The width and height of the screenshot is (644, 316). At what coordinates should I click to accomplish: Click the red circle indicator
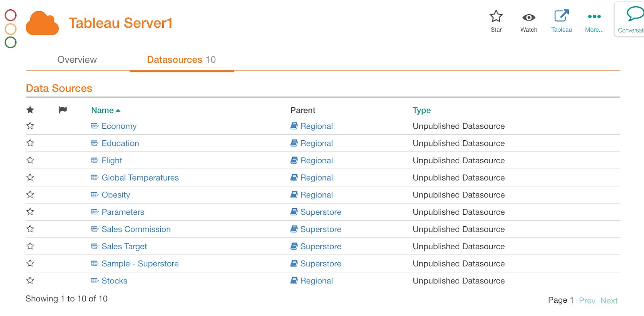pos(10,15)
